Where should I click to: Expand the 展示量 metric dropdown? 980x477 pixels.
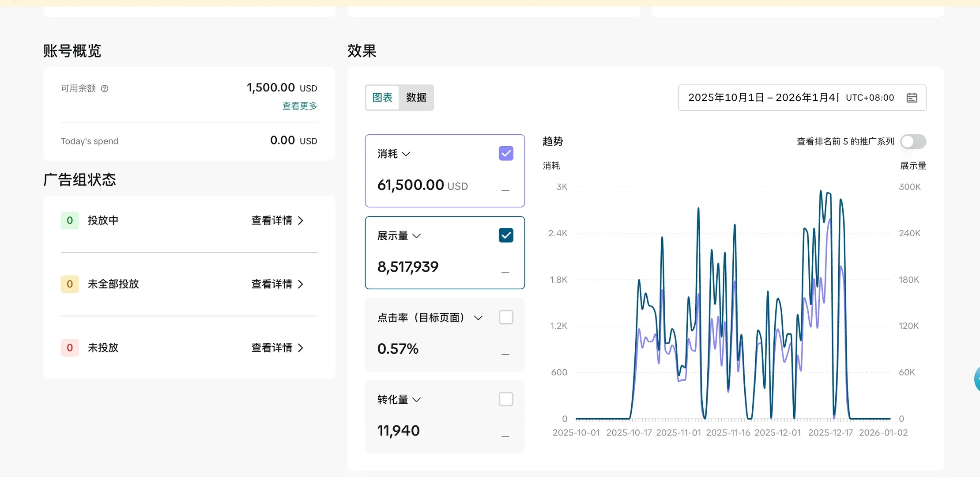(416, 236)
